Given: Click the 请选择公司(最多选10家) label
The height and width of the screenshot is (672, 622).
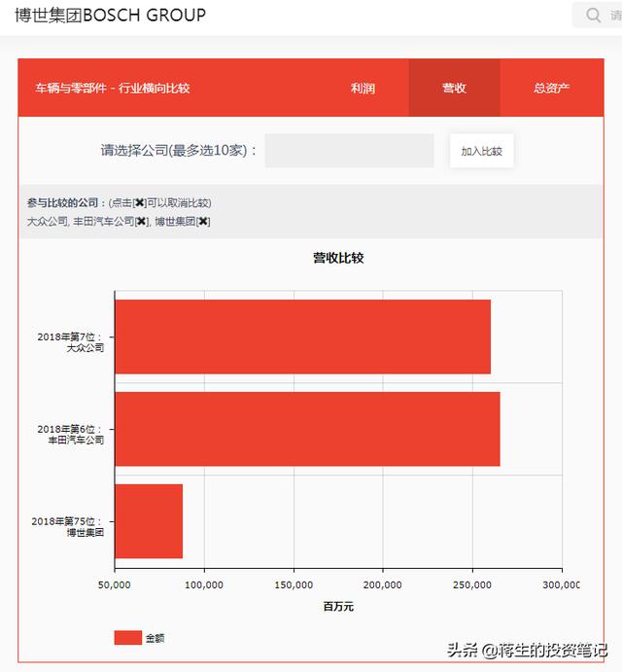Looking at the screenshot, I should (x=178, y=151).
